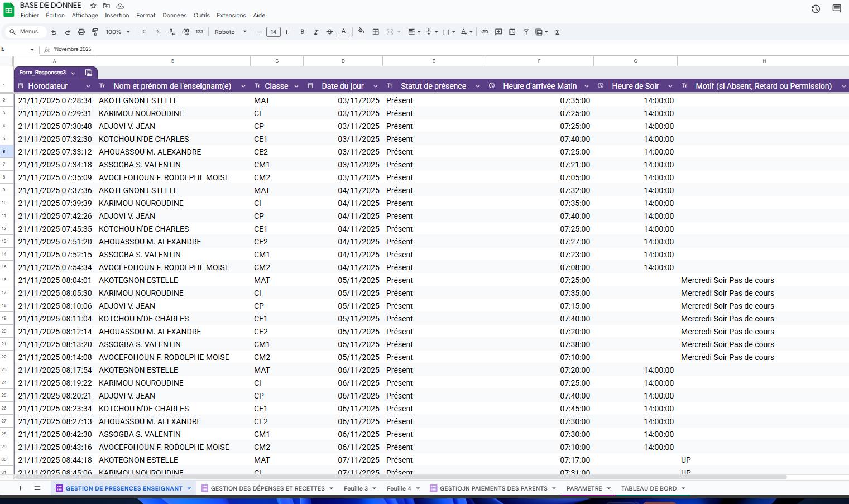Open the Données menu
849x504 pixels.
click(x=175, y=15)
